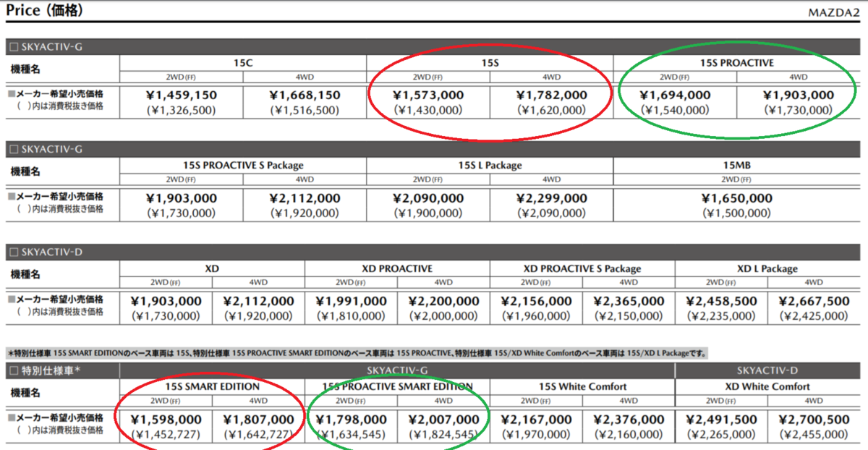The width and height of the screenshot is (868, 450).
Task: Click the tax-excluded price (¥1,452,727)
Action: coord(166,435)
